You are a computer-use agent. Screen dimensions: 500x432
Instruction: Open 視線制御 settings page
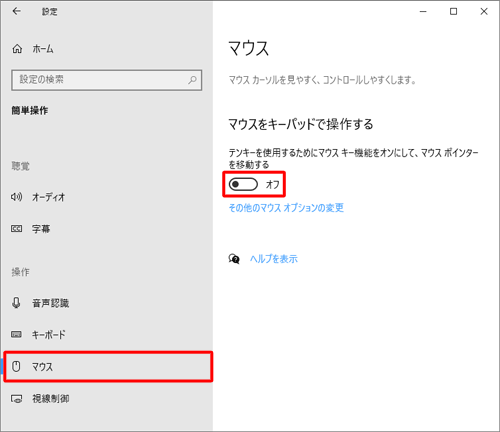[x=107, y=398]
